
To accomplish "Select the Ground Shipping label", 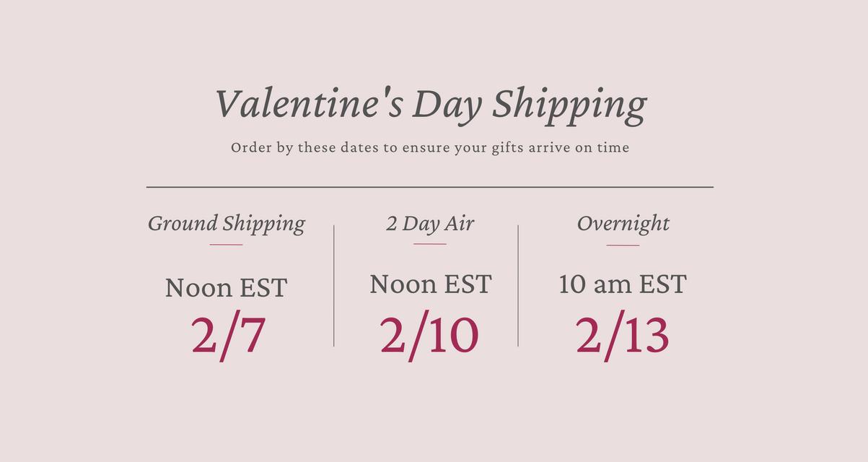I will [x=227, y=224].
